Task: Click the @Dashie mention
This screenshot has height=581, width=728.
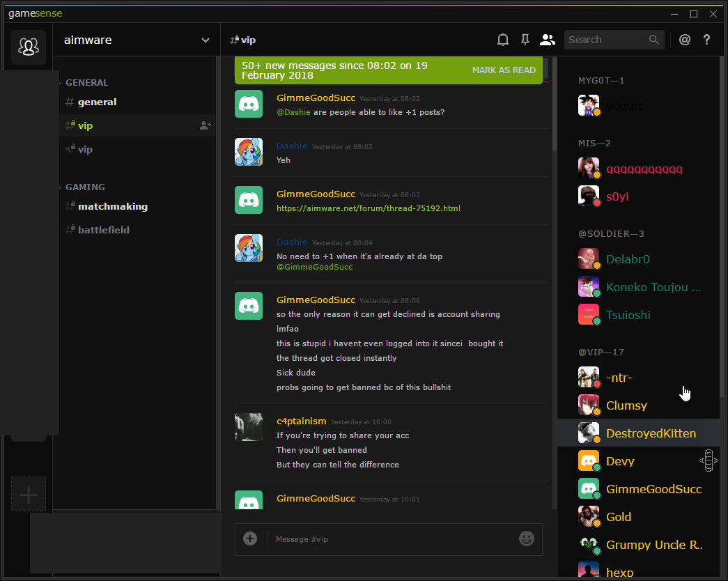Action: pos(293,112)
